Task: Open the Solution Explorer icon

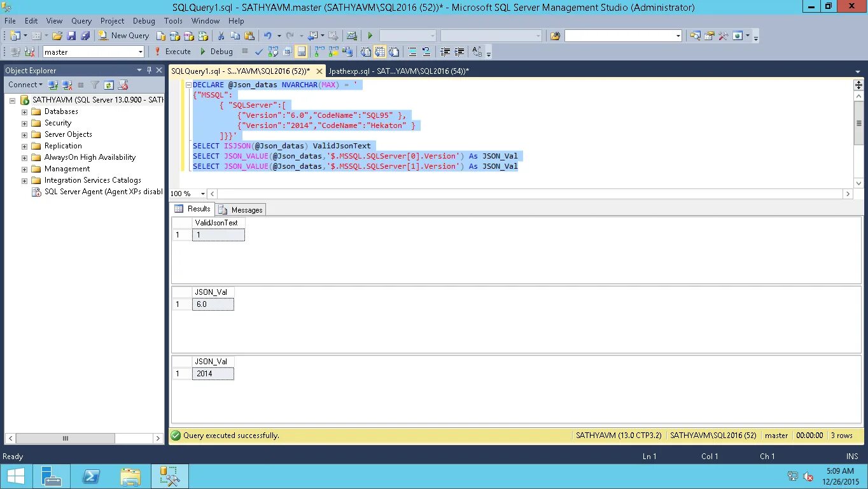Action: [695, 36]
